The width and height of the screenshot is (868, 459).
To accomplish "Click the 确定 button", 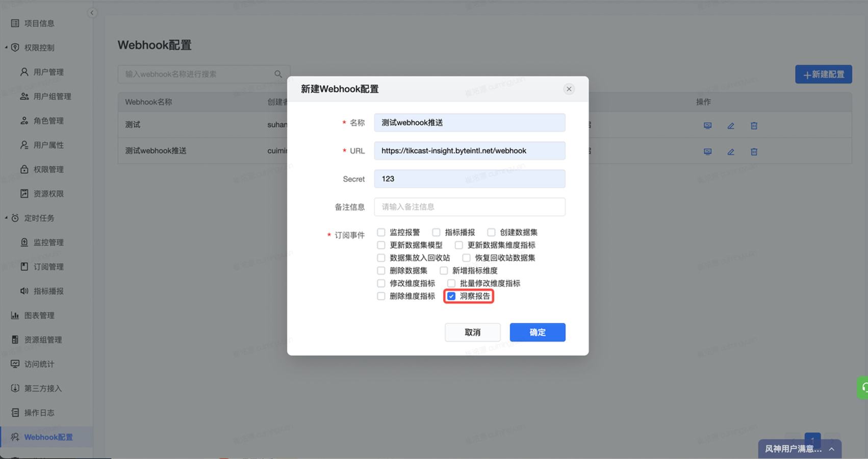I will tap(538, 333).
